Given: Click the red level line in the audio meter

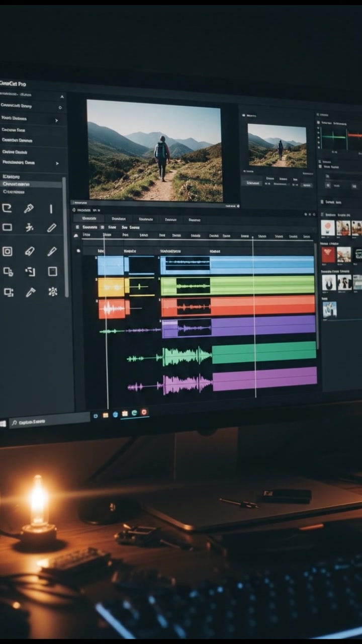Looking at the screenshot, I should [x=355, y=135].
